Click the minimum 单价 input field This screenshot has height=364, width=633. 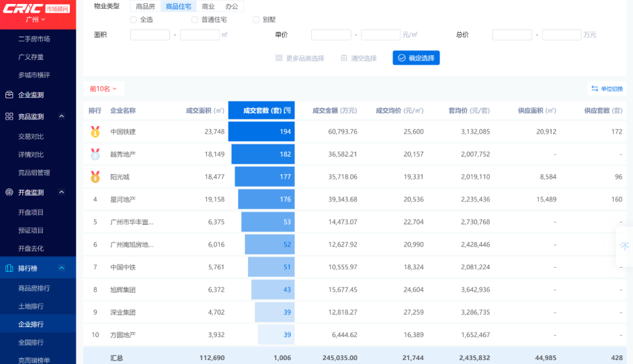coord(331,35)
